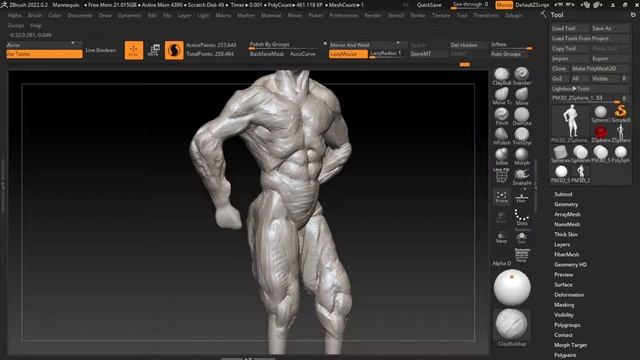Click Del Hidden button

(468, 45)
